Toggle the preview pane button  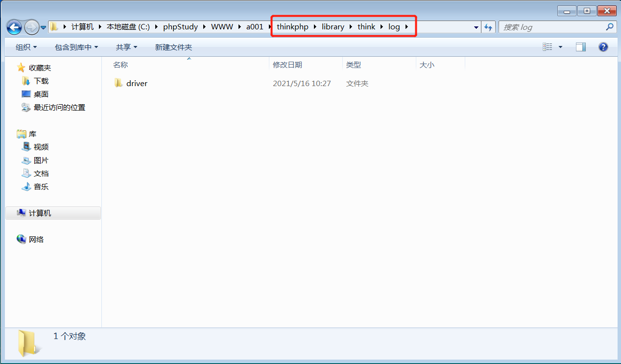[581, 47]
